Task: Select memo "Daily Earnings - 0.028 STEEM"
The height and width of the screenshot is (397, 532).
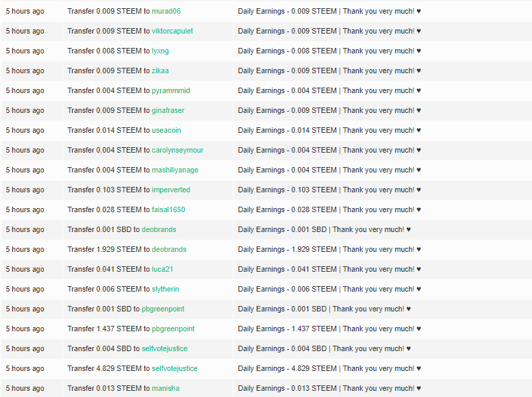Action: tap(287, 209)
